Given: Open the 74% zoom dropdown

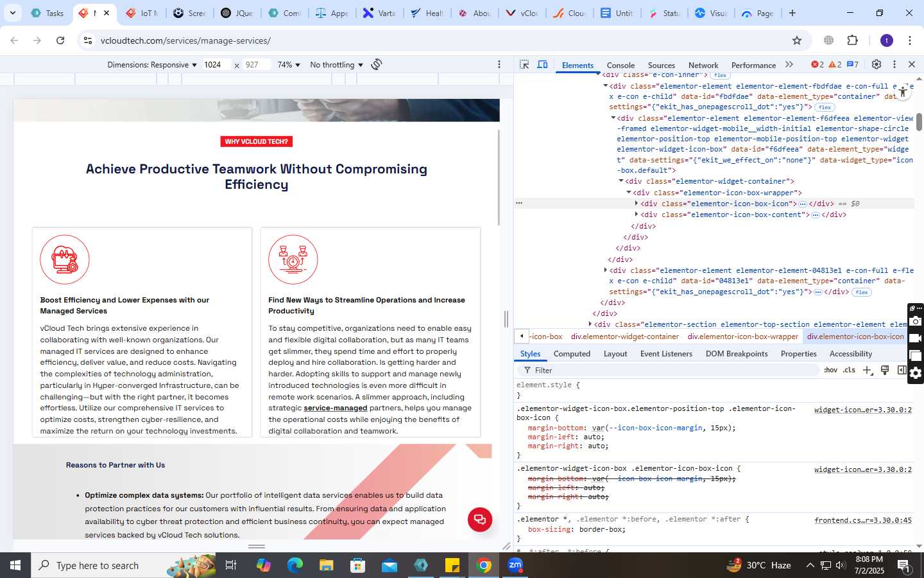Looking at the screenshot, I should pos(289,65).
